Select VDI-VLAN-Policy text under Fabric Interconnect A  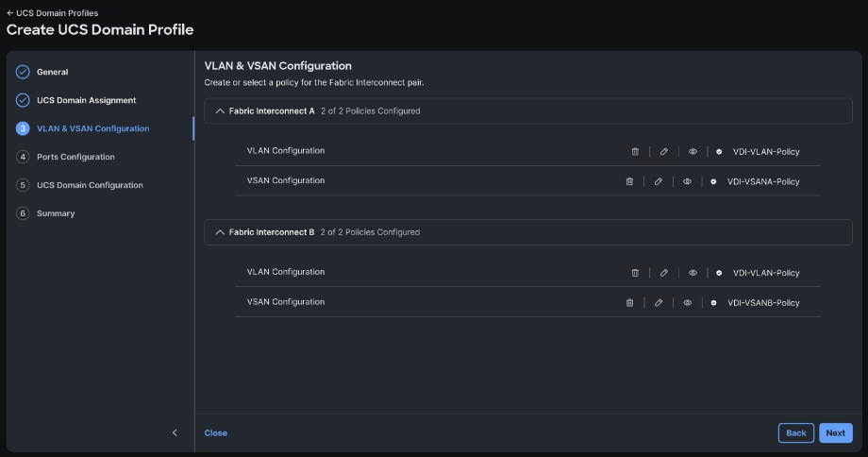(x=766, y=151)
